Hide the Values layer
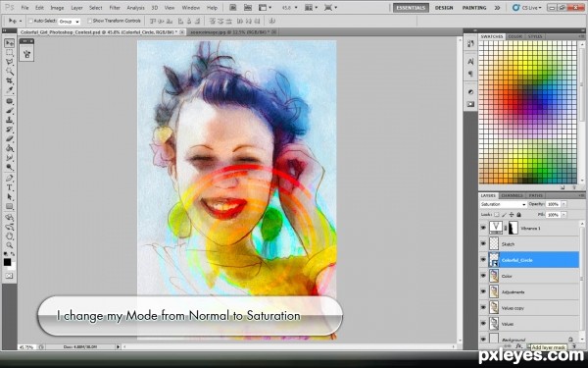588x368 pixels. coord(483,323)
